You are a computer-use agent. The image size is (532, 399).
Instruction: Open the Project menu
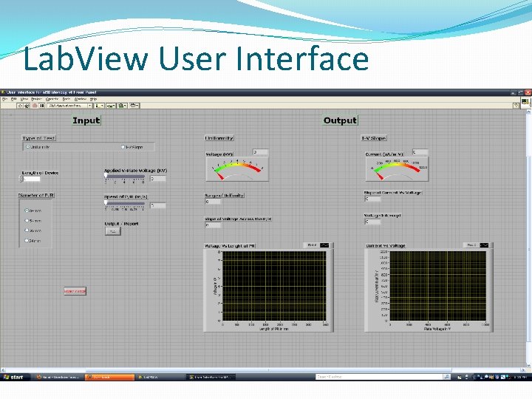[x=37, y=99]
